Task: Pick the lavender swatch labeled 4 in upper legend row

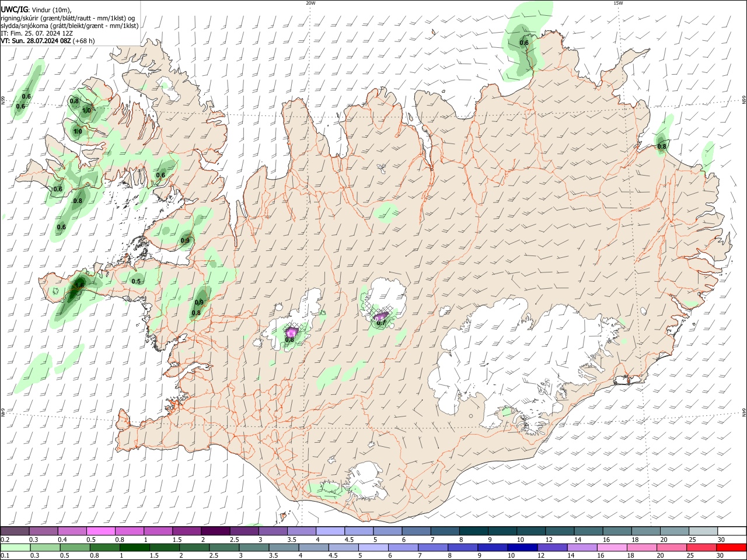Action: click(329, 531)
